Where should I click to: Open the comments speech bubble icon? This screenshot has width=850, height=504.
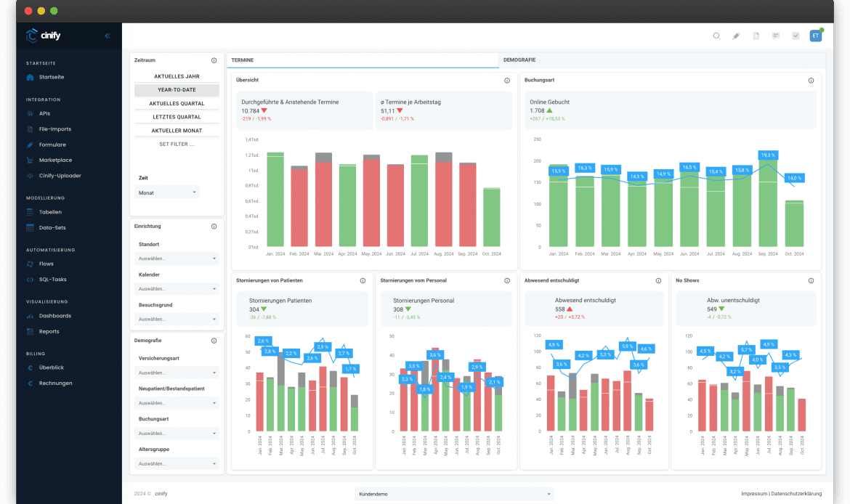coord(776,36)
